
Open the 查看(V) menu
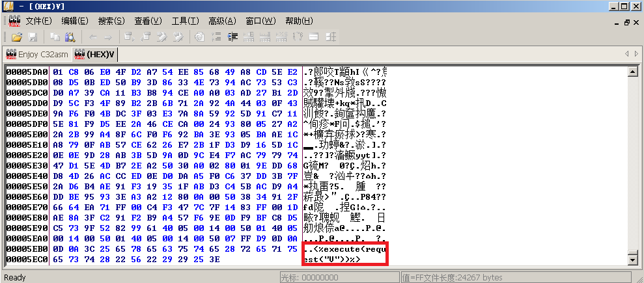click(148, 21)
